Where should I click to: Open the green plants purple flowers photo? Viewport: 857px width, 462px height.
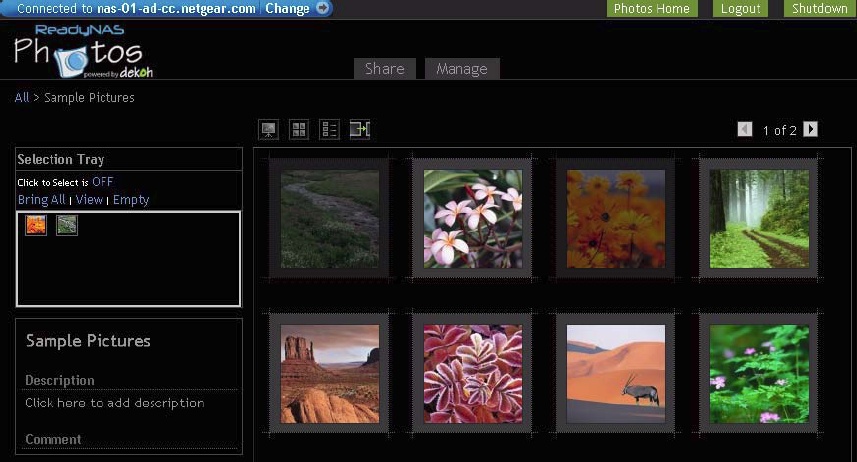tap(759, 374)
